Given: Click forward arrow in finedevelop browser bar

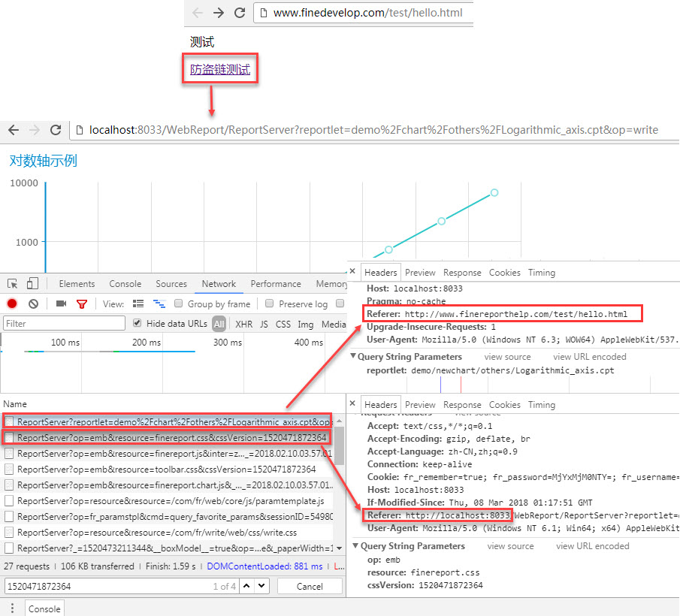Looking at the screenshot, I should [219, 13].
